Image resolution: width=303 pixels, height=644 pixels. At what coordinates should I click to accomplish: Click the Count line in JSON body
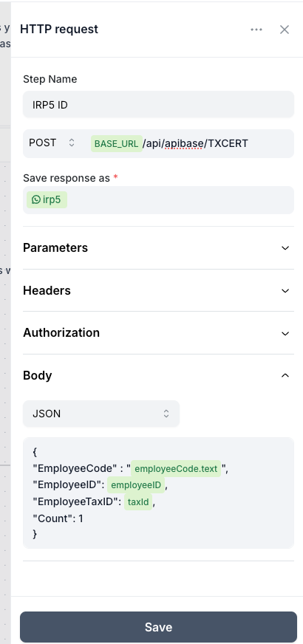point(58,518)
